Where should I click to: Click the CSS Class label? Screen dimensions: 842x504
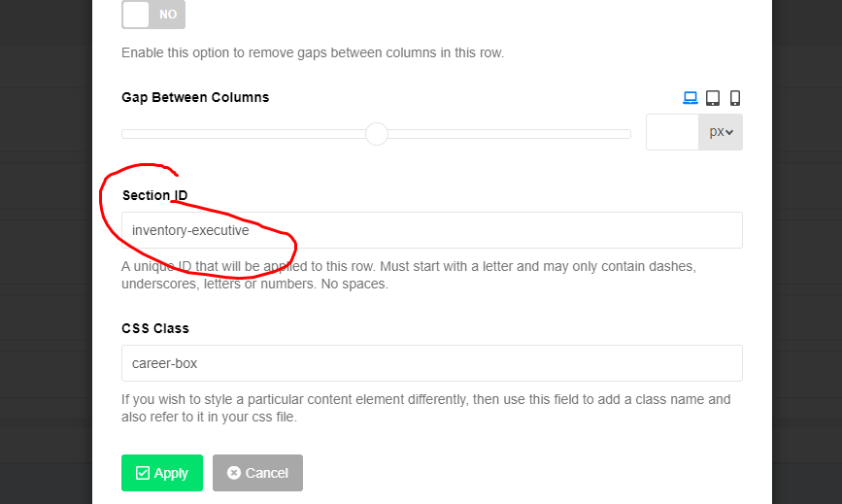[155, 328]
